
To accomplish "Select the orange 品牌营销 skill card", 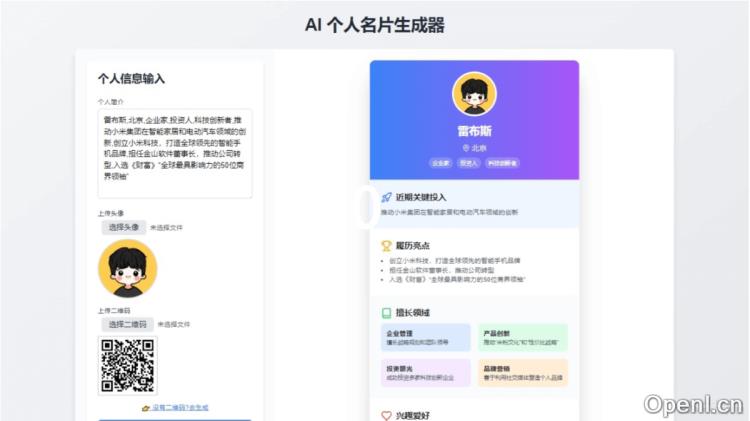I will [522, 372].
